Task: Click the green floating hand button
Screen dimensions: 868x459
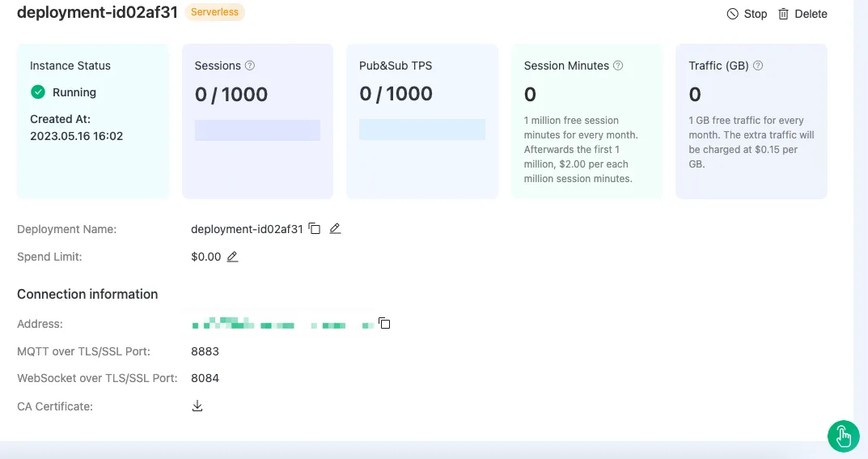Action: [x=843, y=436]
